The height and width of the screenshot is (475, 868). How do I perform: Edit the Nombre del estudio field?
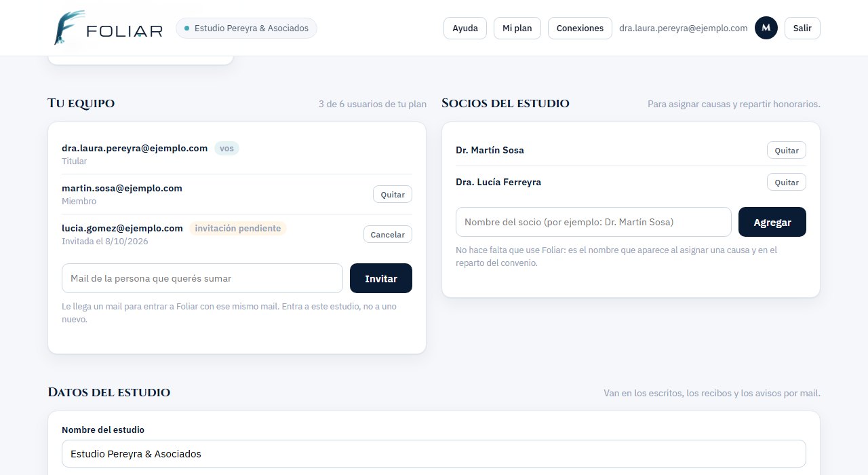click(434, 453)
